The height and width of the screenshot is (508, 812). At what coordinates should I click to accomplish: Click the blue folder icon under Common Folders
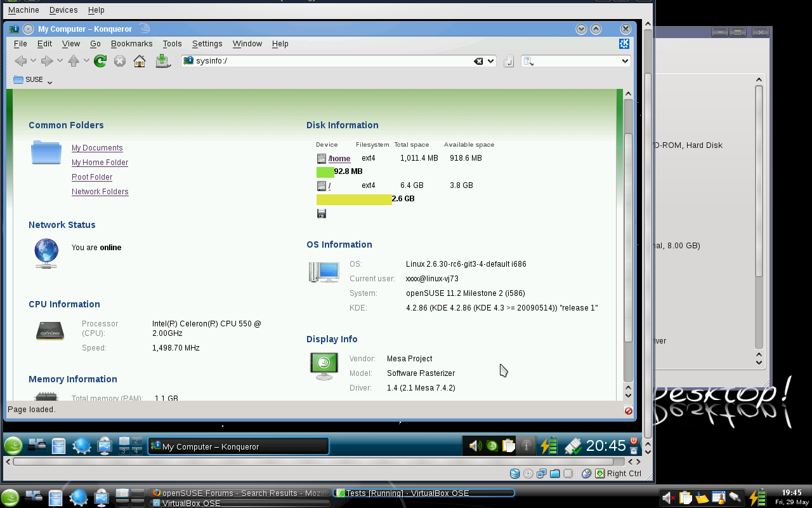tap(46, 152)
